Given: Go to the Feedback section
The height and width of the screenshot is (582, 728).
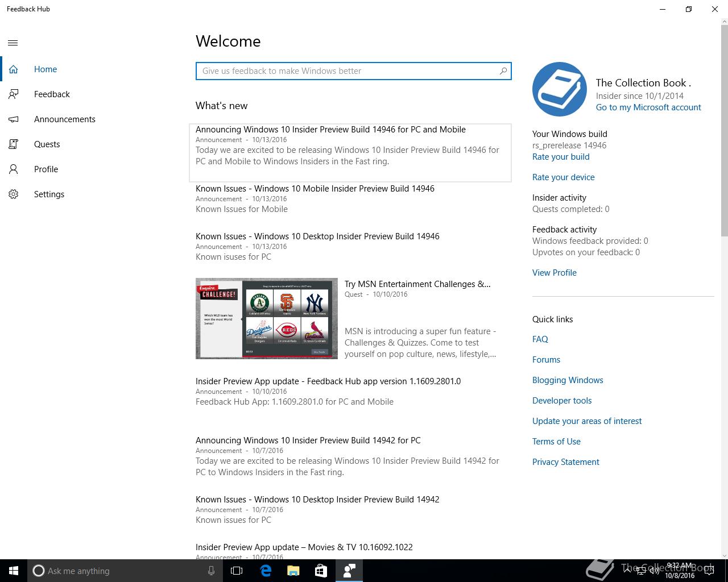Looking at the screenshot, I should tap(52, 94).
